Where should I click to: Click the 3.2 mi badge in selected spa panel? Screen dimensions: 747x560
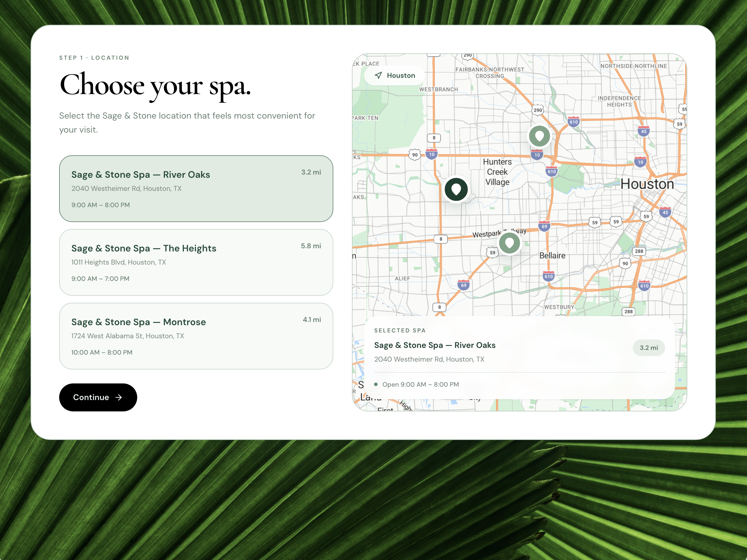click(x=649, y=348)
